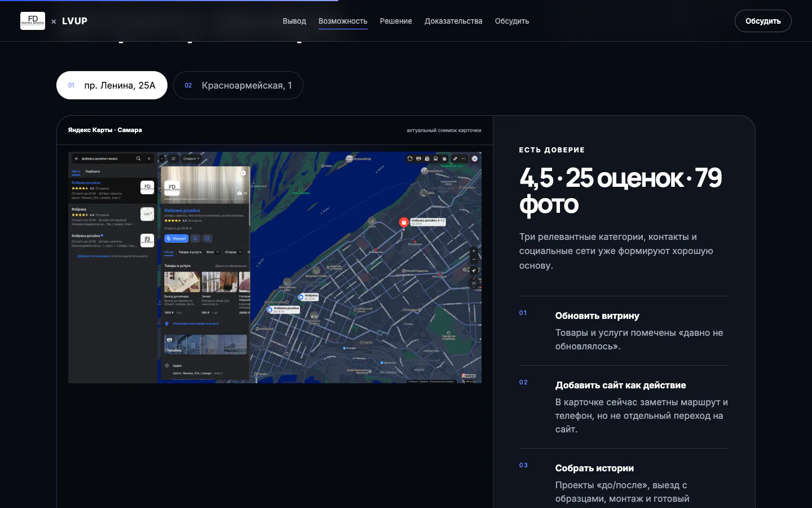Click the Маршрут route button
This screenshot has width=812, height=508.
point(176,238)
